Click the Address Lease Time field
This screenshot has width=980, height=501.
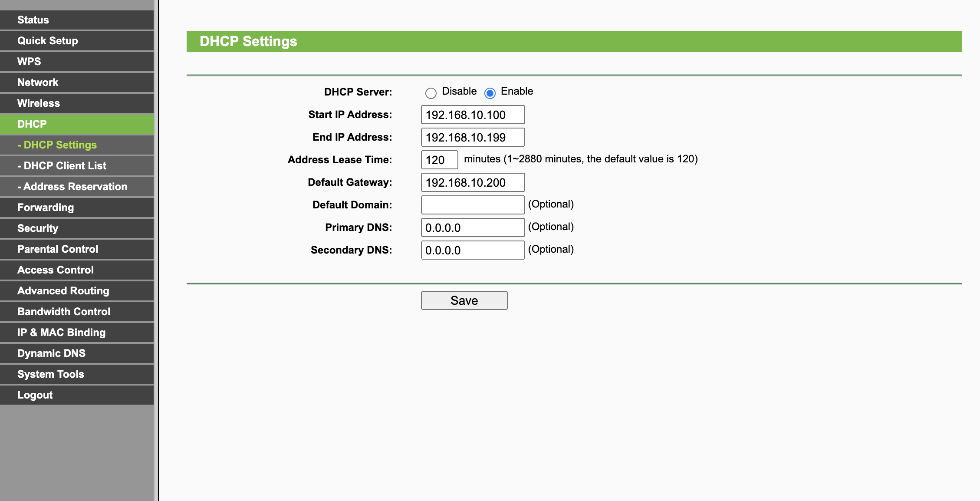[x=439, y=160]
